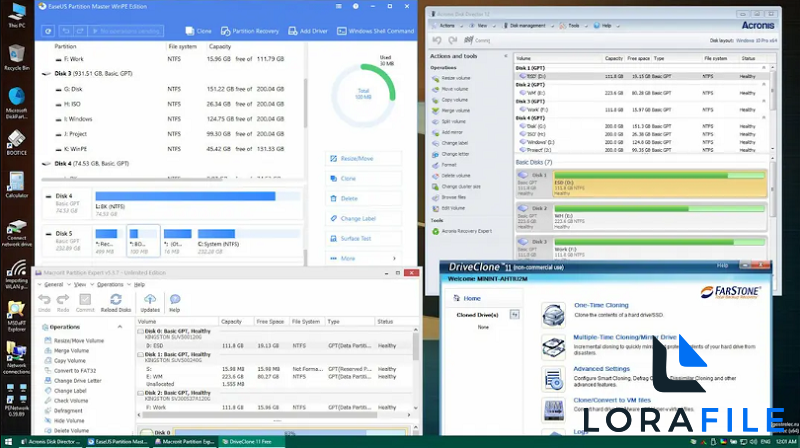Click Acronis undo arrow icon
800x448 pixels.
pyautogui.click(x=437, y=40)
